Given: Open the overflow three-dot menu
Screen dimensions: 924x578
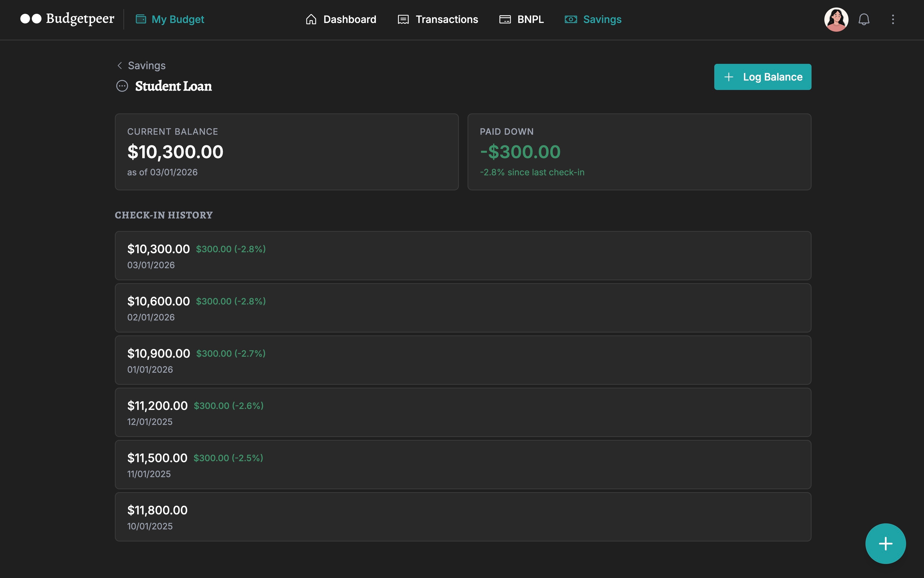Looking at the screenshot, I should (x=893, y=19).
